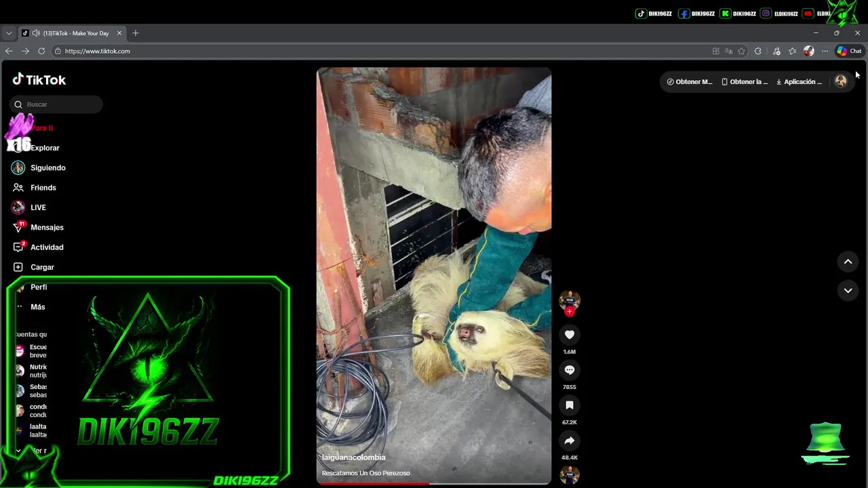Open Edge settings and more menu
868x488 pixels.
tap(825, 51)
